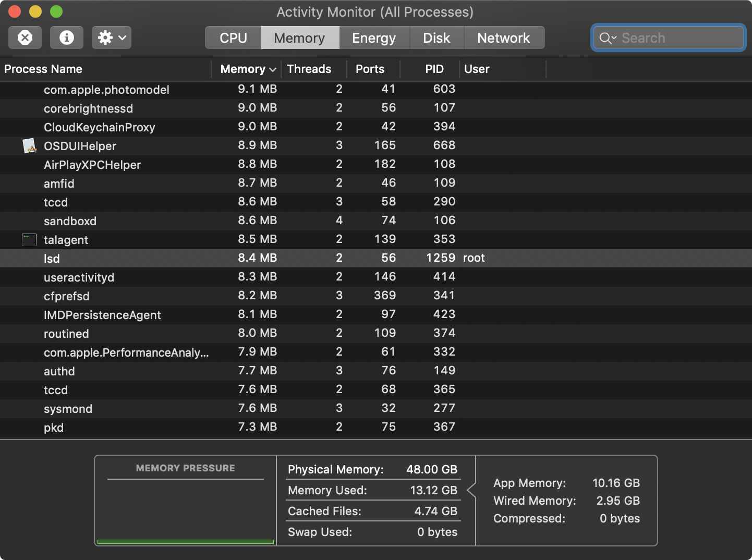
Task: Switch to the Energy tab
Action: (374, 38)
